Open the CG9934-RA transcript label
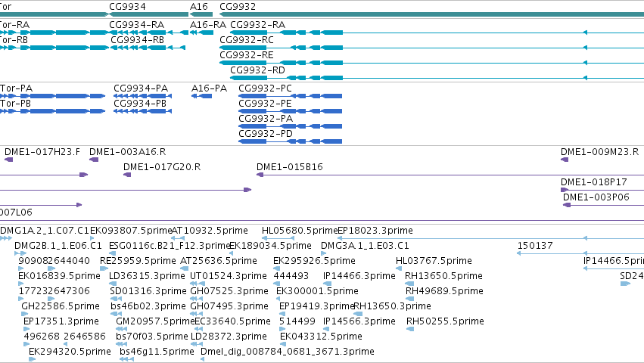The image size is (644, 363). coord(137,25)
